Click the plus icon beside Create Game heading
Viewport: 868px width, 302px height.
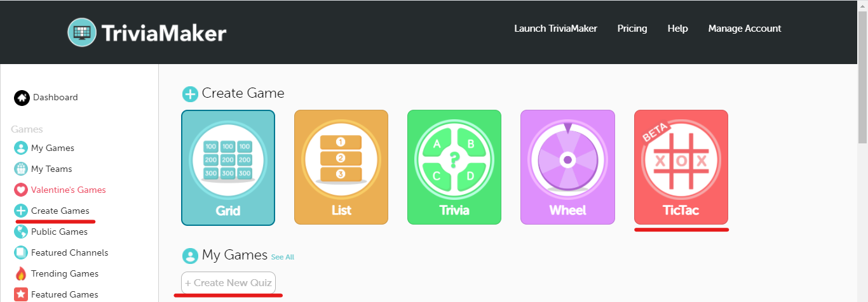pos(190,95)
